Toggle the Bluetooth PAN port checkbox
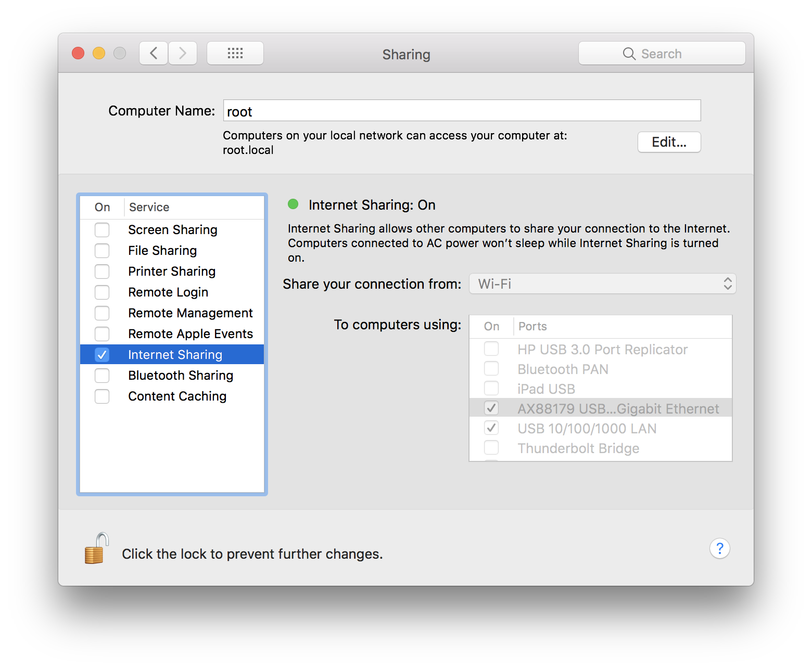This screenshot has width=812, height=669. pyautogui.click(x=491, y=368)
